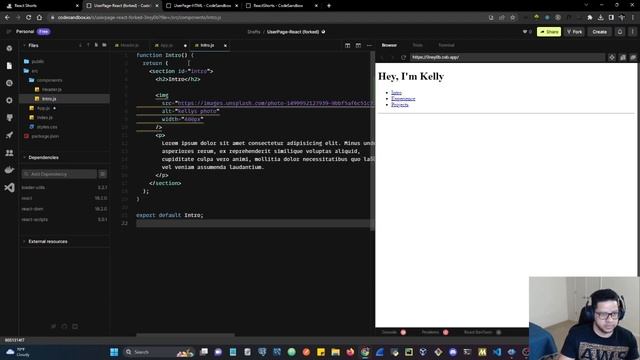The image size is (640, 360).
Task: Open the deployment rocket icon in sidebar
Action: (9, 135)
